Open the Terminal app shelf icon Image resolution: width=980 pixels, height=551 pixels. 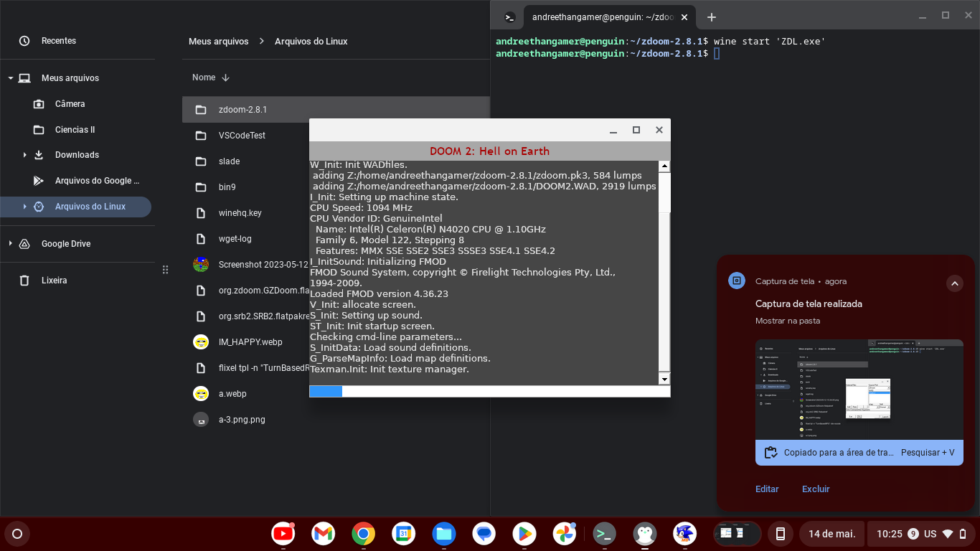605,534
